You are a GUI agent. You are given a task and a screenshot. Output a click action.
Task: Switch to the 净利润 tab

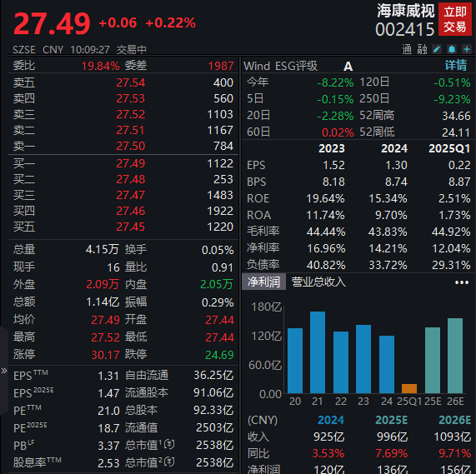pyautogui.click(x=263, y=282)
